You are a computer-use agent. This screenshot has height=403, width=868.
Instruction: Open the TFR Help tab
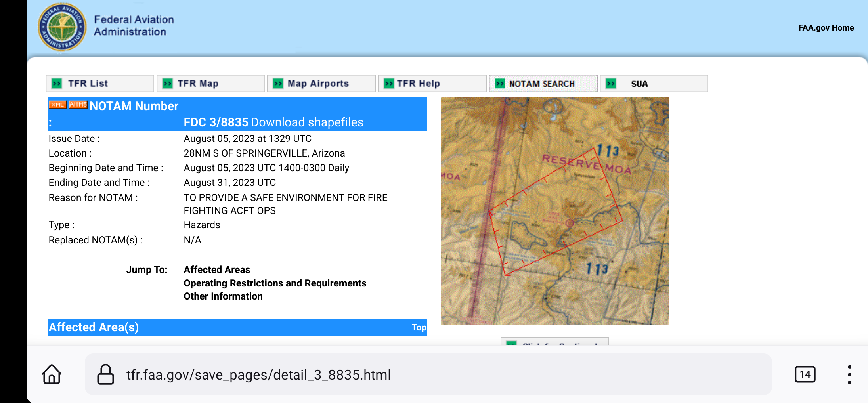pyautogui.click(x=432, y=84)
